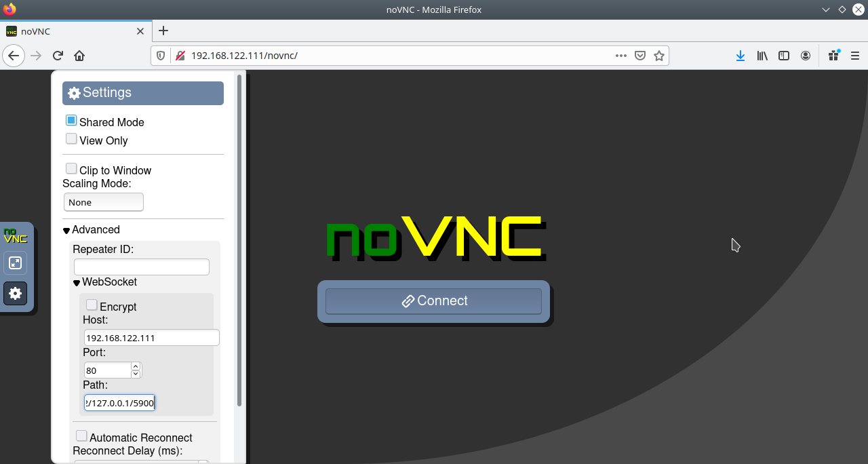Open page actions three-dot menu
Image resolution: width=868 pixels, height=464 pixels.
tap(620, 56)
